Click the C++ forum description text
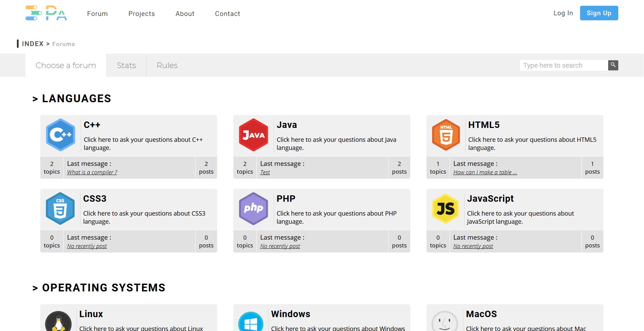Image resolution: width=644 pixels, height=331 pixels. [x=143, y=144]
